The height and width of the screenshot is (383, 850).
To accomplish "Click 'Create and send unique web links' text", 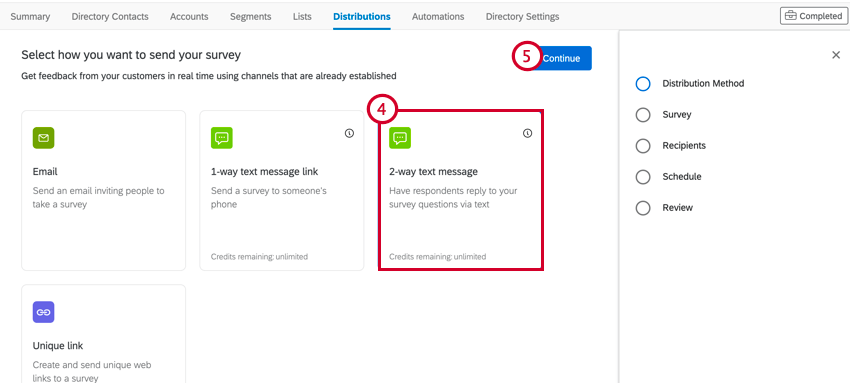I will pos(92,372).
